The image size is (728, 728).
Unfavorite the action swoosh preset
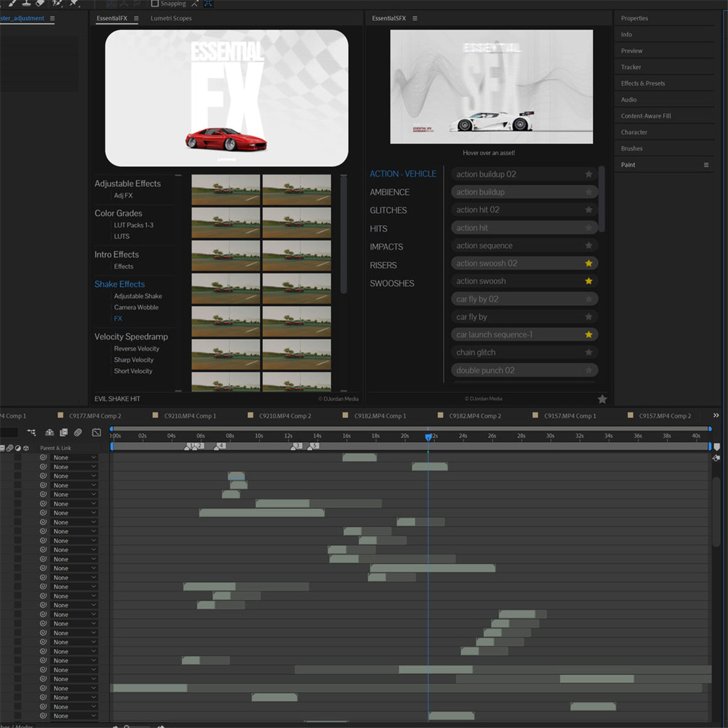pyautogui.click(x=588, y=281)
